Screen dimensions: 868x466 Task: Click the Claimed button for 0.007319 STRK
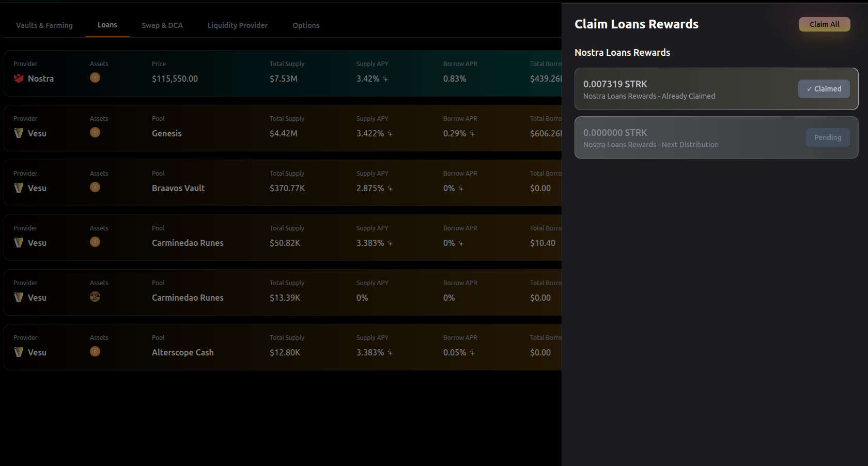click(824, 89)
